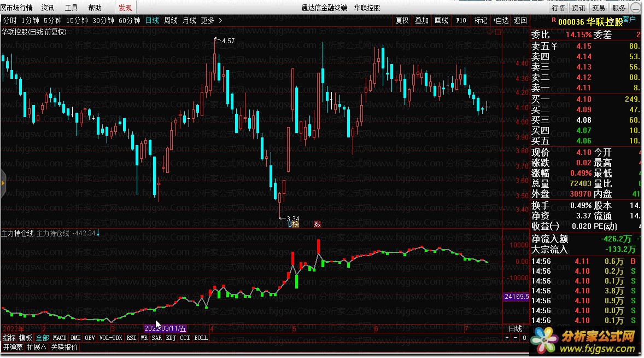644x358 pixels.
Task: Click the arrow next to 主力持仓线 value
Action: (x=98, y=233)
